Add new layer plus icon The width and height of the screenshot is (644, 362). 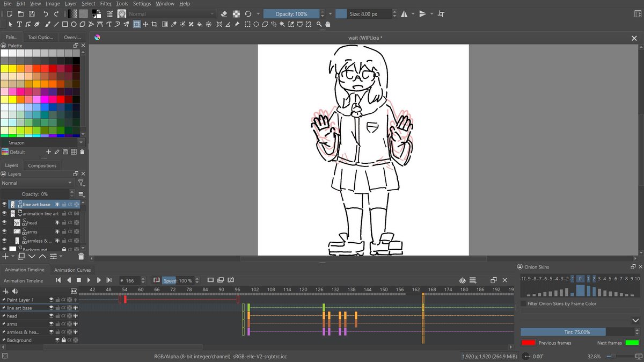coord(5,256)
